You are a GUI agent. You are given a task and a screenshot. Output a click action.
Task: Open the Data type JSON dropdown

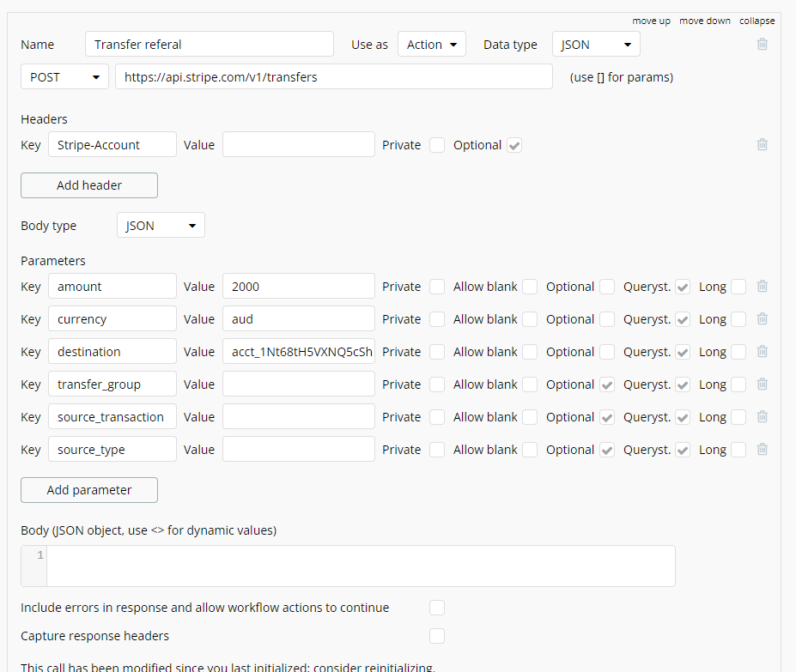pyautogui.click(x=595, y=45)
